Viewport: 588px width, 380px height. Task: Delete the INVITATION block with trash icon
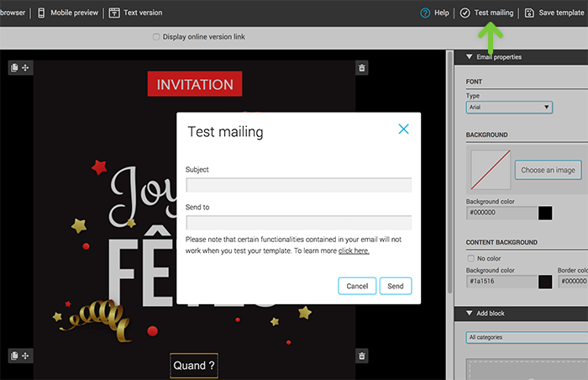tap(361, 67)
